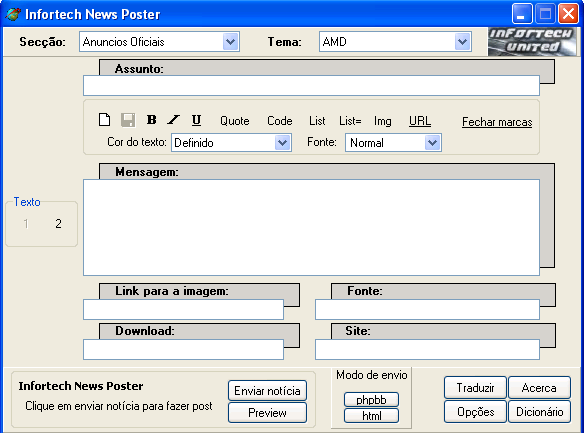Open the Cor do texto dropdown
This screenshot has height=433, width=584.
coord(283,143)
